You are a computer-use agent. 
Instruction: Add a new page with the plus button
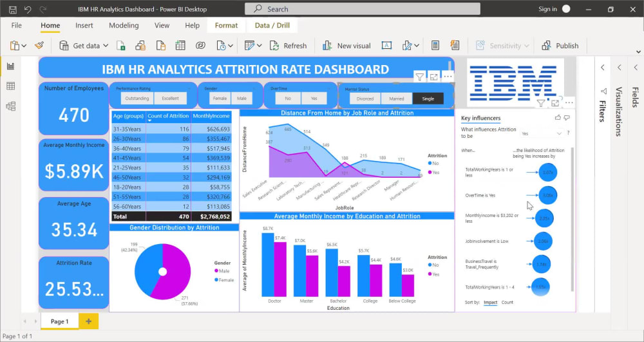tap(89, 321)
